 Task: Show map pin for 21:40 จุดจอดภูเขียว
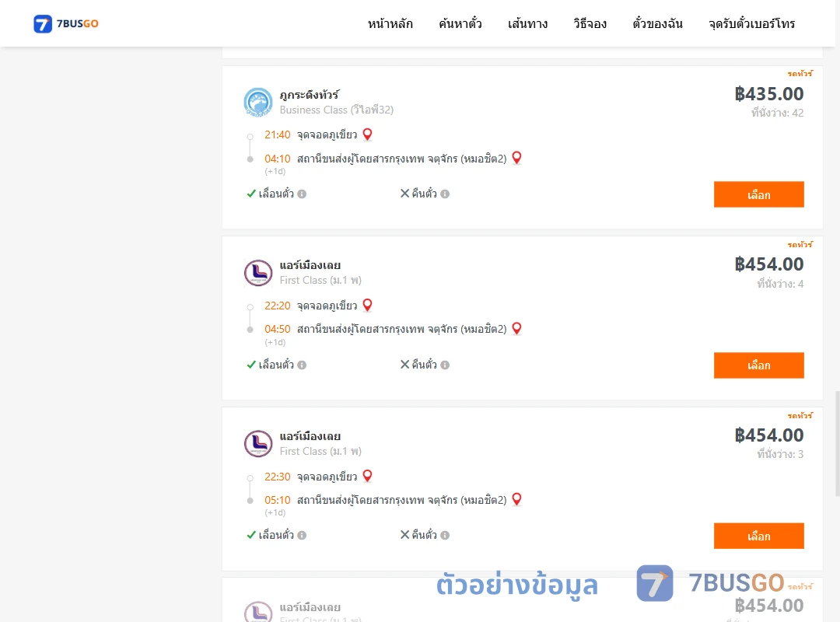pos(367,134)
